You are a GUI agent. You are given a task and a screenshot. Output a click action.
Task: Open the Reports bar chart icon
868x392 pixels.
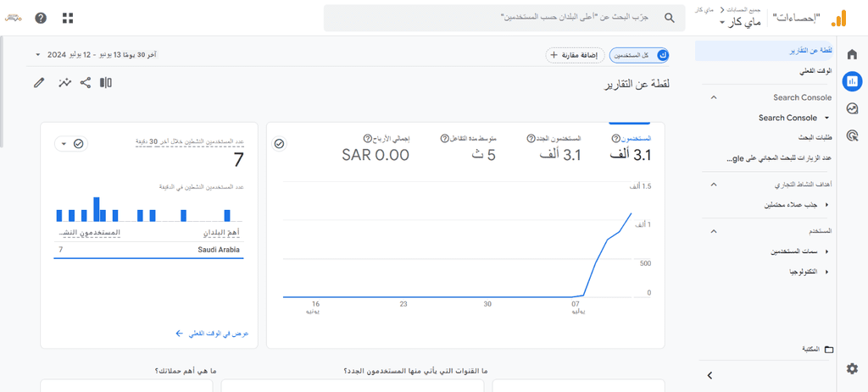click(x=852, y=81)
